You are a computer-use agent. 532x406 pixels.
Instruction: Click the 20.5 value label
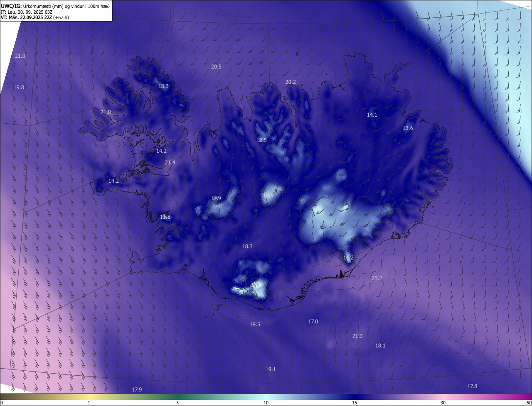(216, 66)
